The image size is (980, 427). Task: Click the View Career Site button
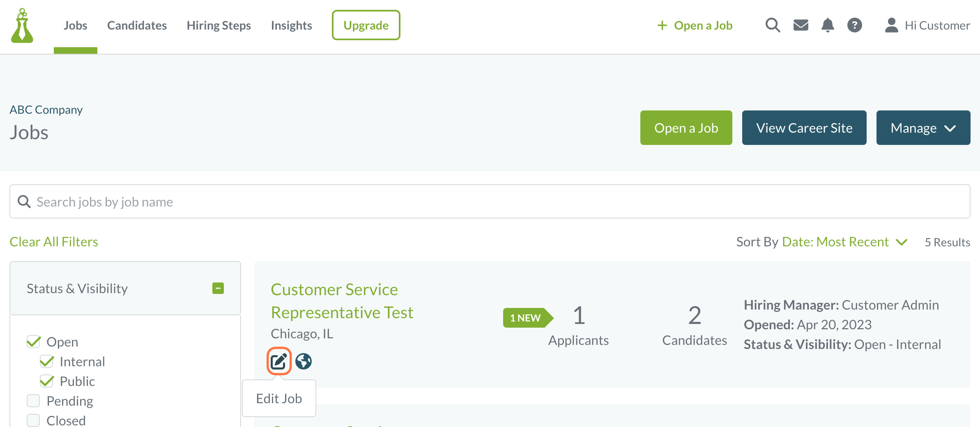pos(804,128)
